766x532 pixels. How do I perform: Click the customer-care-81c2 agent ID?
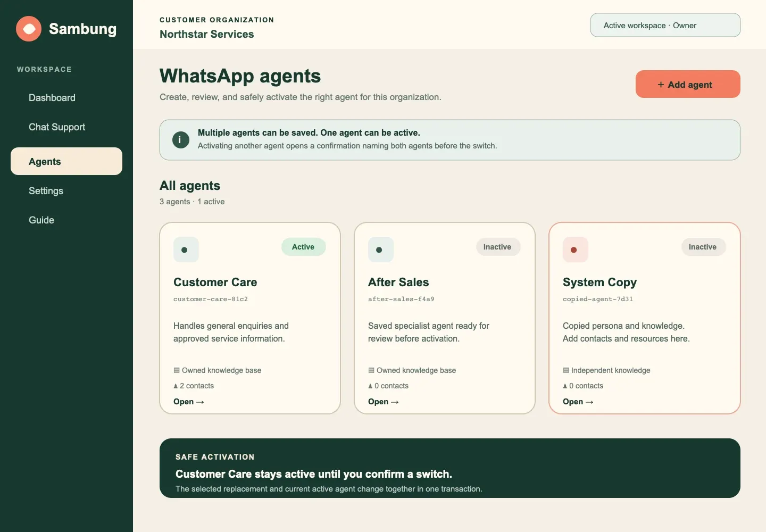click(211, 299)
